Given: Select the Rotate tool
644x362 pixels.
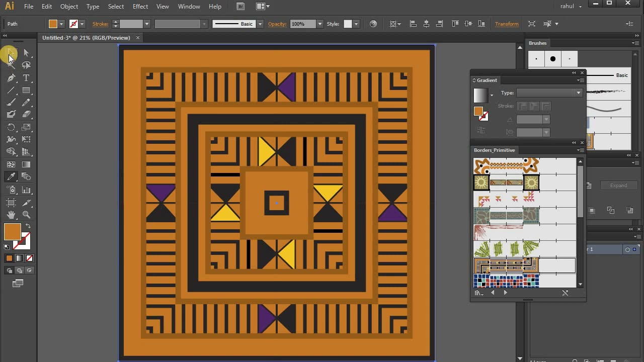Looking at the screenshot, I should 11,127.
